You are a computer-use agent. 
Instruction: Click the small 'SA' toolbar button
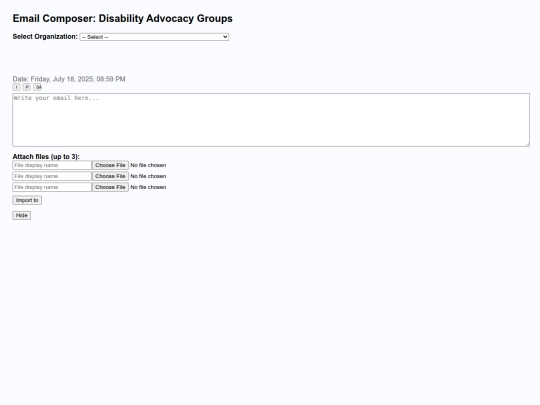(38, 87)
